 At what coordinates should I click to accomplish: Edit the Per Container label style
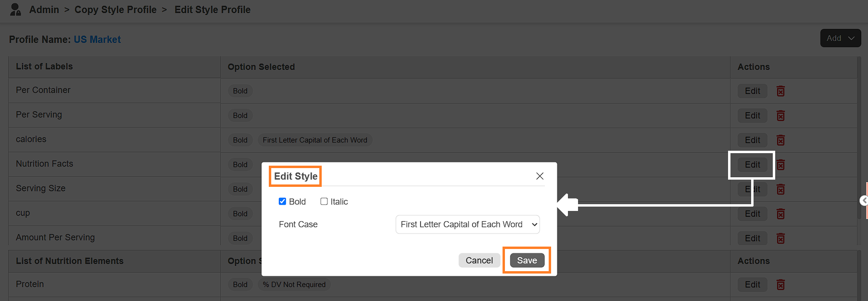tap(752, 91)
